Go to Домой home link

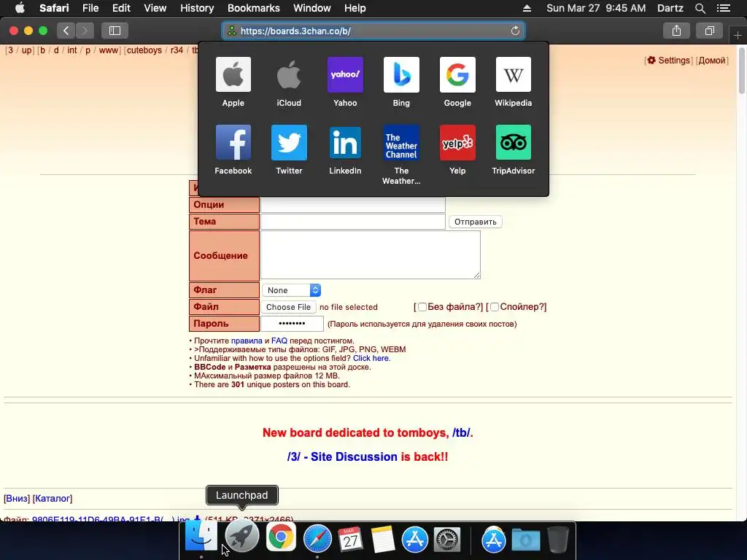click(712, 61)
